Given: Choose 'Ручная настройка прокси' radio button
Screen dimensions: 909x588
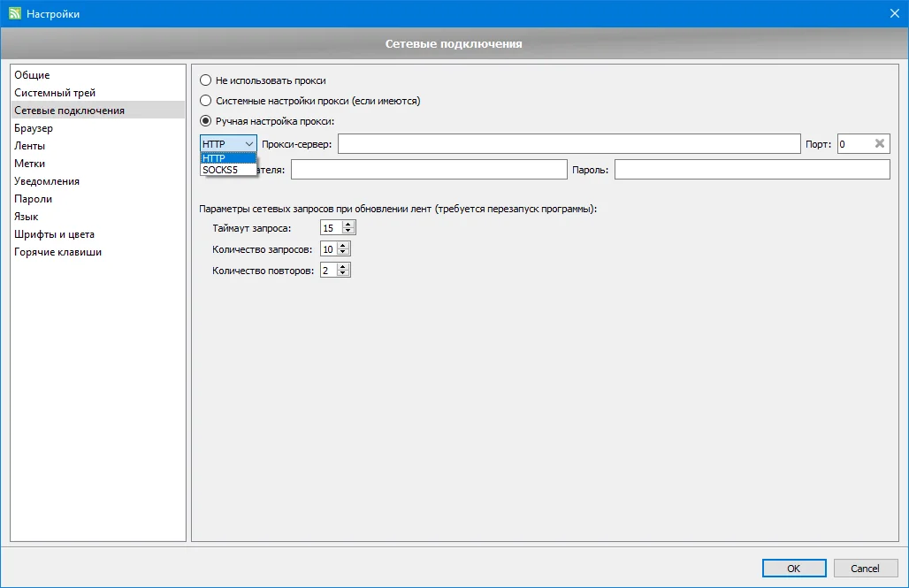Looking at the screenshot, I should point(206,121).
